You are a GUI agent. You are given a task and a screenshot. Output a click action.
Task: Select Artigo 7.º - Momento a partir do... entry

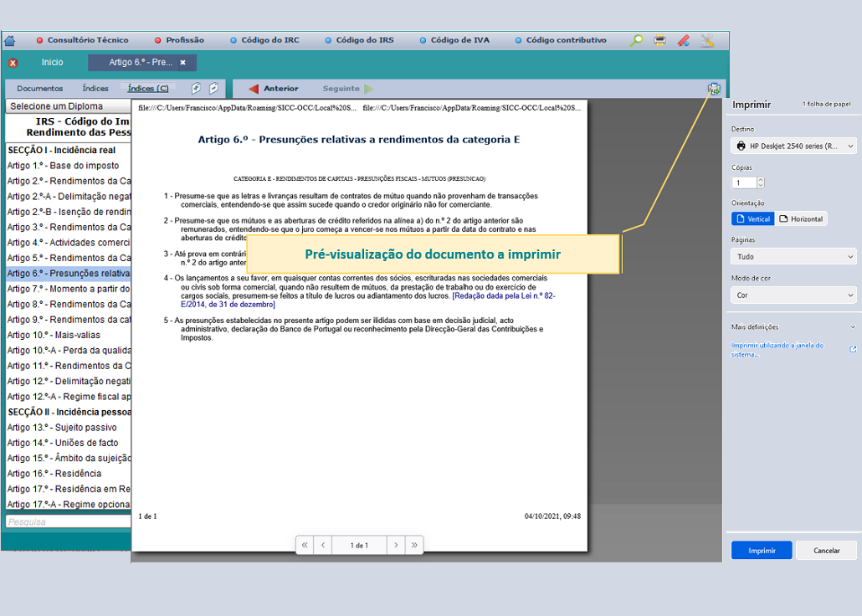coord(69,289)
